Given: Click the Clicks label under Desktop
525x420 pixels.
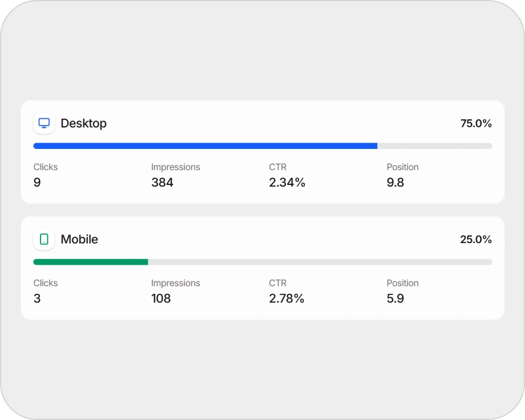Looking at the screenshot, I should [46, 167].
